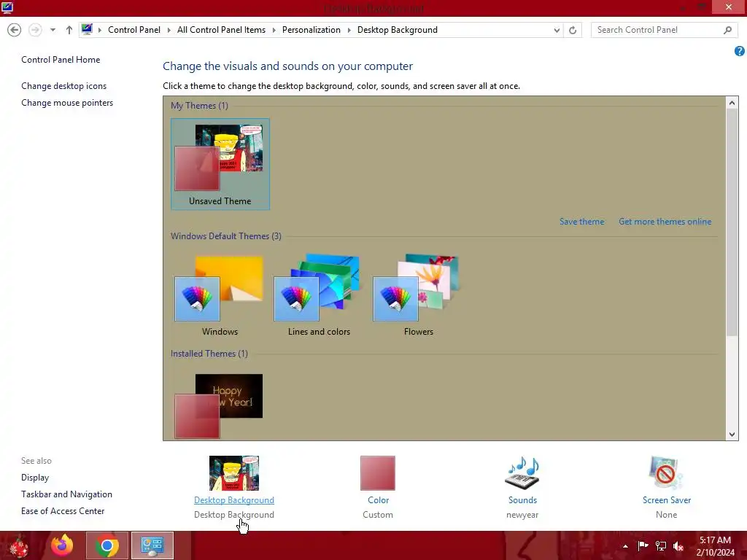Image resolution: width=747 pixels, height=560 pixels.
Task: Expand chevron after Control Panel breadcrumb
Action: click(169, 30)
